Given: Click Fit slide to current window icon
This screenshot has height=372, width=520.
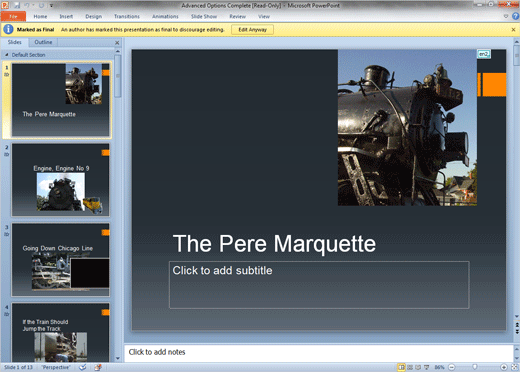Looking at the screenshot, I should click(515, 367).
